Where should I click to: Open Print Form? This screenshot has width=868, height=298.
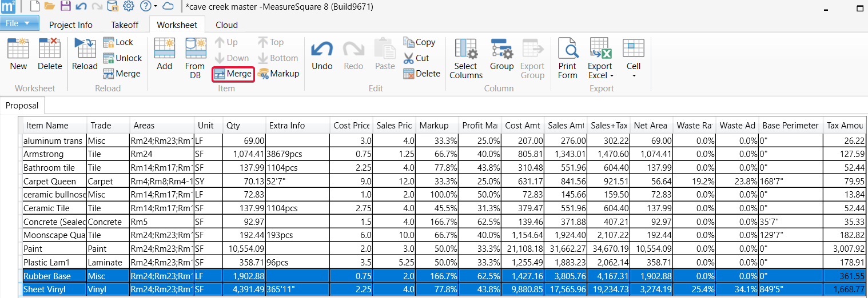pyautogui.click(x=568, y=58)
